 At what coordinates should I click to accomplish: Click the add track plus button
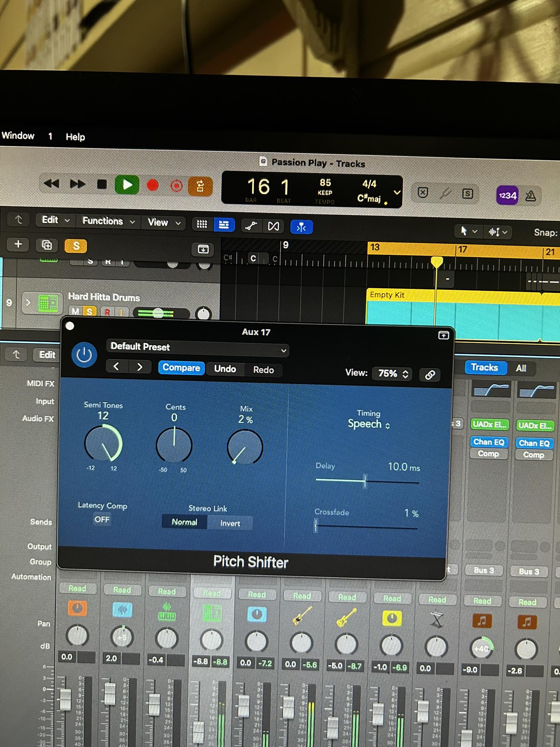click(x=18, y=244)
